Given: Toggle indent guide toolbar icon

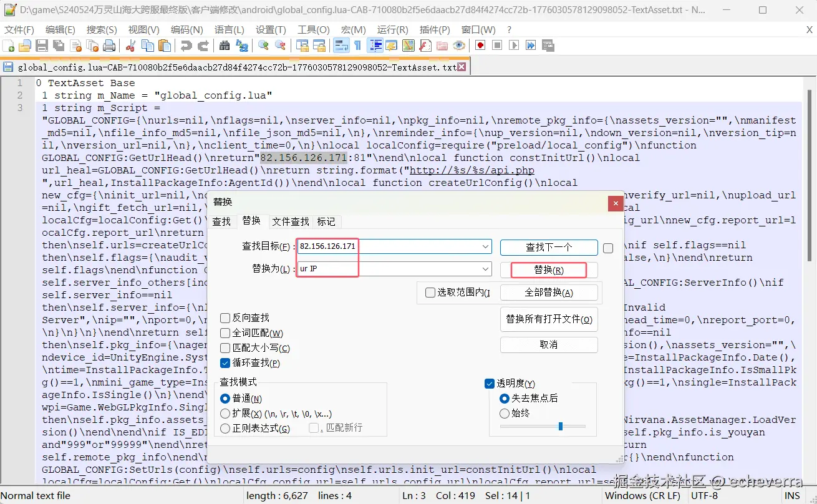Looking at the screenshot, I should coord(375,46).
